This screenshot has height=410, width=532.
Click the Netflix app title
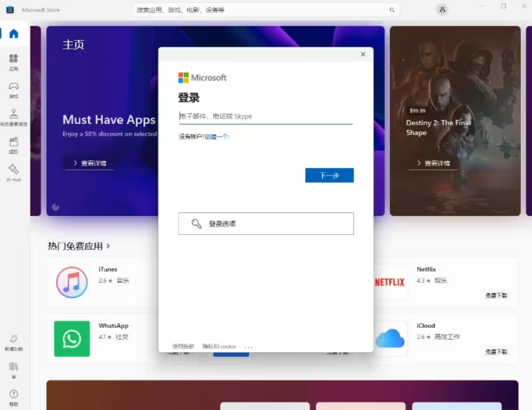click(426, 269)
